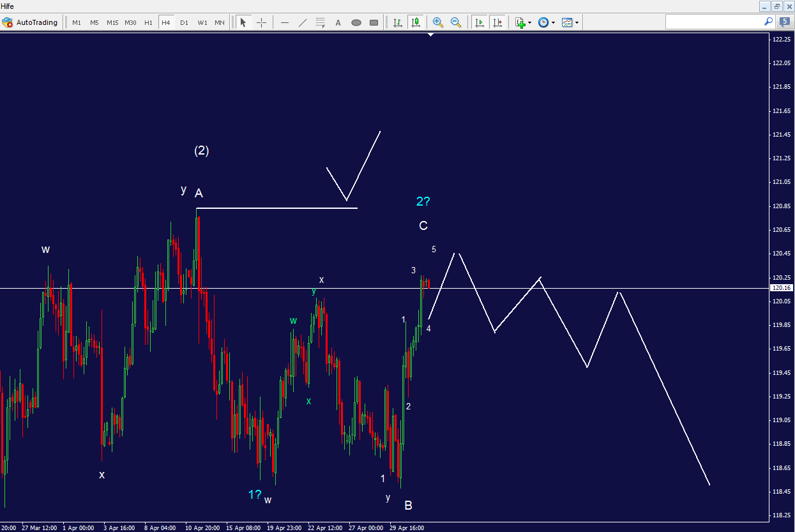The image size is (795, 532).
Task: Open the Indicators dropdown arrow
Action: point(578,22)
